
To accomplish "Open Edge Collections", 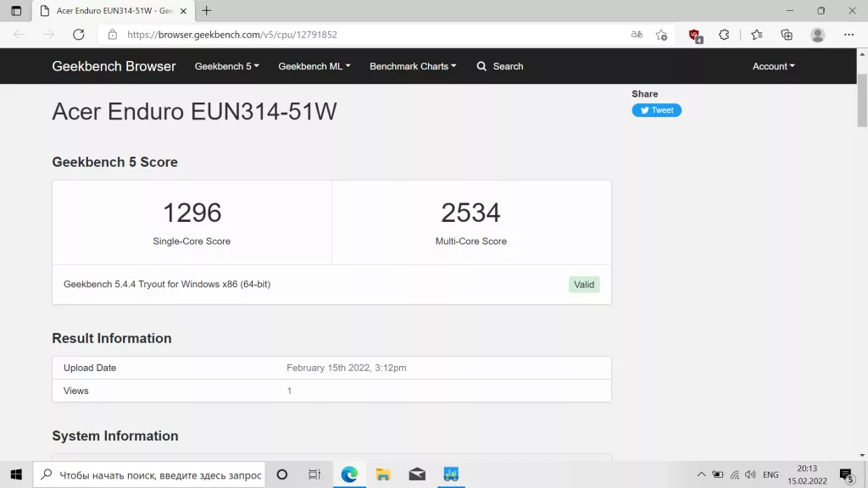I will tap(787, 35).
